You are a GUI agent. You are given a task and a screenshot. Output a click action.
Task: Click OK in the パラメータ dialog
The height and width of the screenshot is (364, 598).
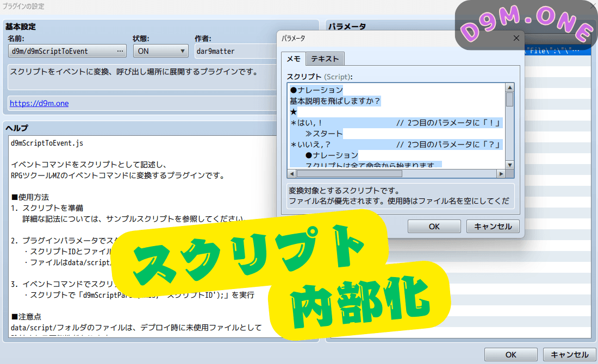pos(434,227)
